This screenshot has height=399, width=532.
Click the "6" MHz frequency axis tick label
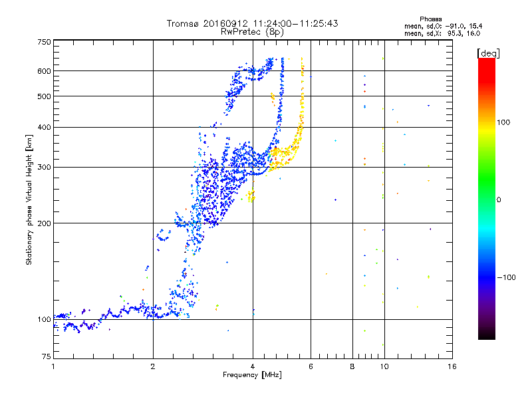[311, 366]
